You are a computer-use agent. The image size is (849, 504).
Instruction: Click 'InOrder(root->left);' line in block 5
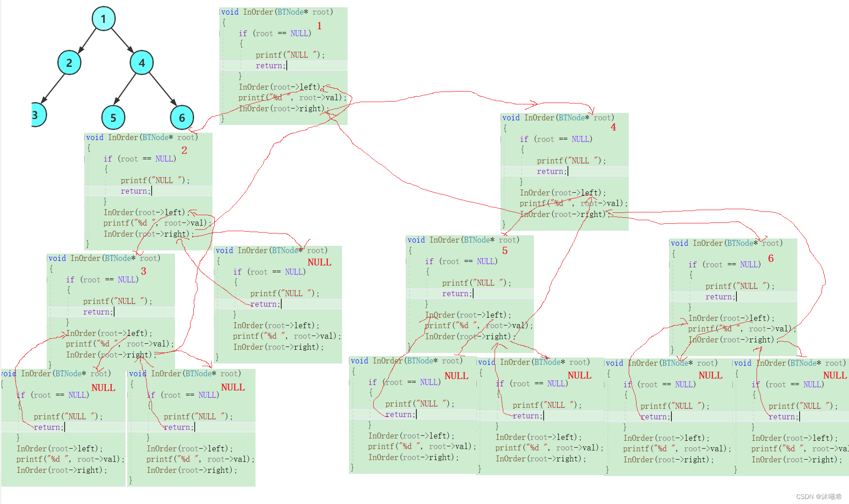(468, 315)
